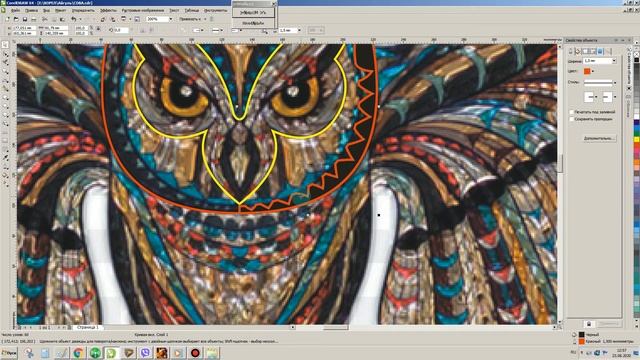Select the Crop tool in toolbox
640x360 pixels.
click(5, 62)
